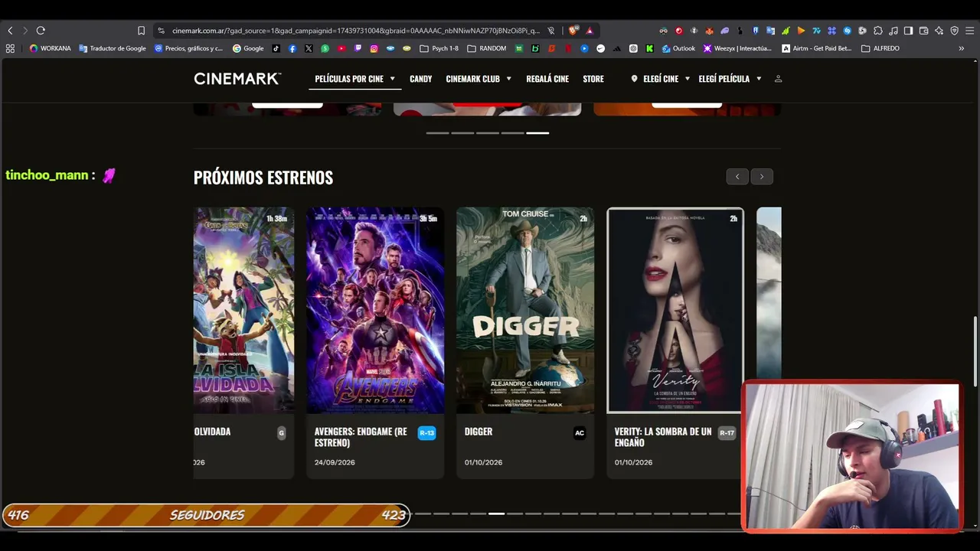Screen dimensions: 980x551
Task: Go back with the browser back arrow
Action: tap(10, 31)
